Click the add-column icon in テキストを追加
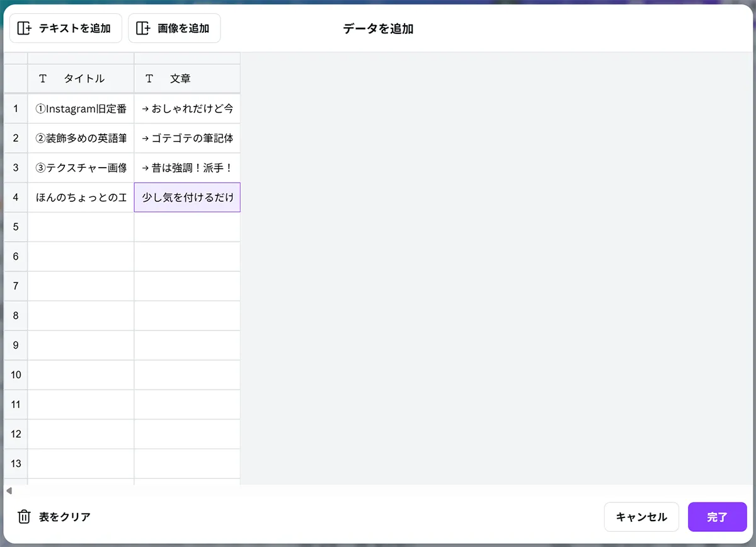The image size is (756, 547). click(x=24, y=28)
